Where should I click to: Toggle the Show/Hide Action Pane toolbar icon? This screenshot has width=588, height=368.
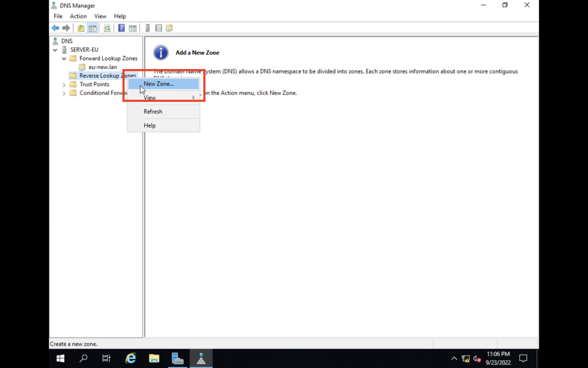click(133, 28)
